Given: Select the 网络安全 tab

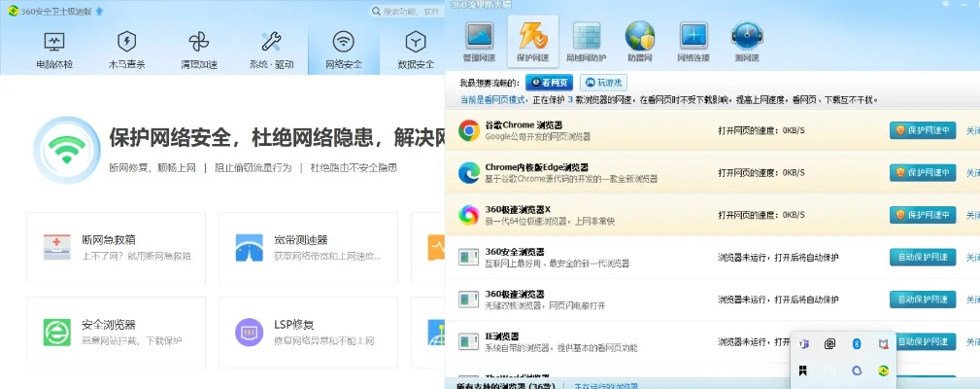Looking at the screenshot, I should click(344, 51).
